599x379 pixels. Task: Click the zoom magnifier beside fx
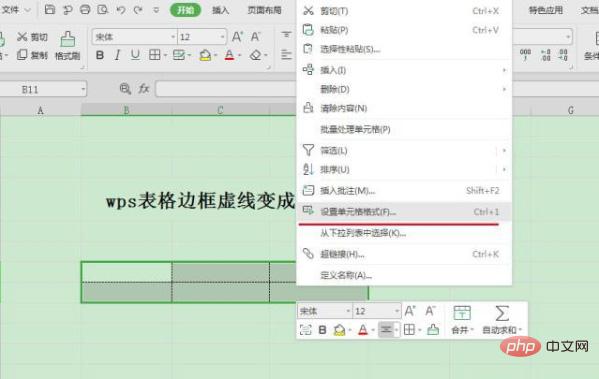pyautogui.click(x=125, y=89)
